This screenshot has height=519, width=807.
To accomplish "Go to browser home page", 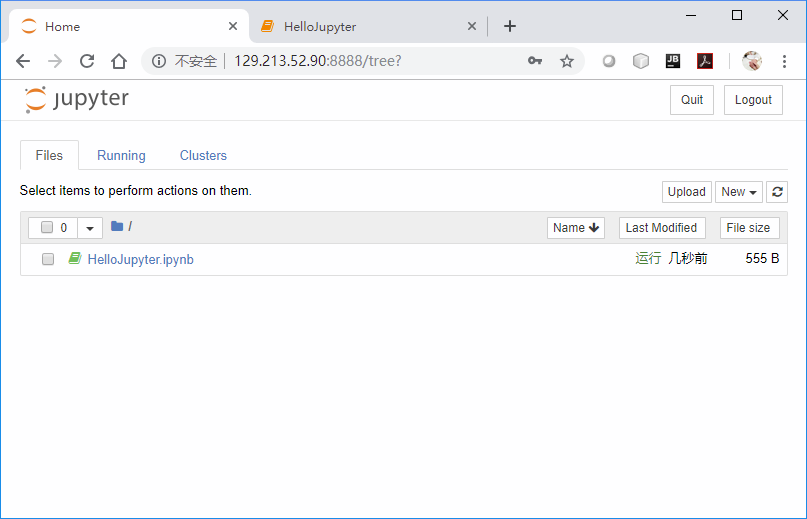I will point(119,61).
